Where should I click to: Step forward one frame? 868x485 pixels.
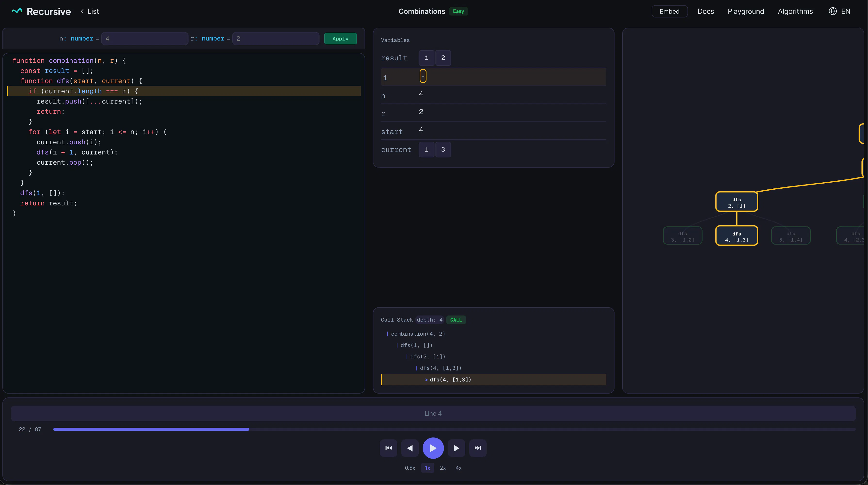click(x=456, y=448)
